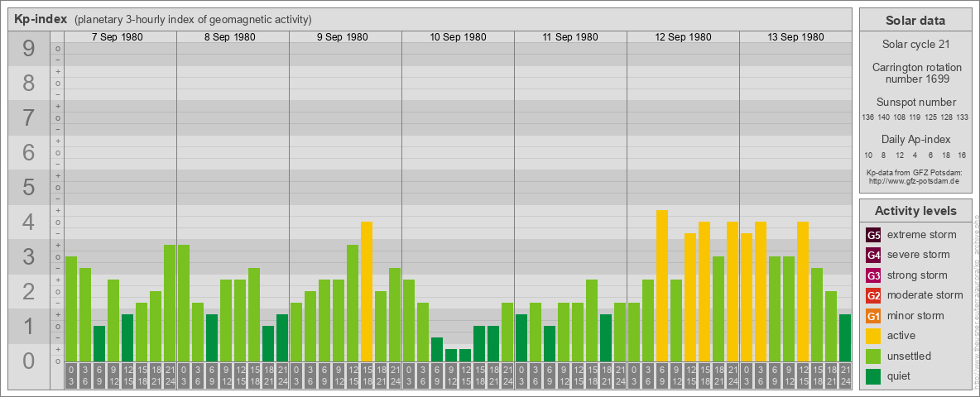Image resolution: width=980 pixels, height=397 pixels.
Task: Select the dark green quiet legend swatch
Action: (x=873, y=375)
